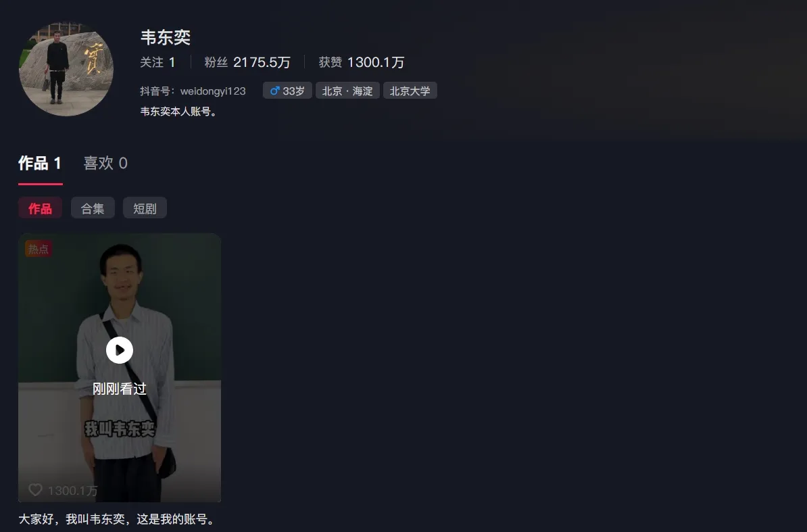
Task: Open the video caption 大家好，我叫韦东奕
Action: (117, 518)
